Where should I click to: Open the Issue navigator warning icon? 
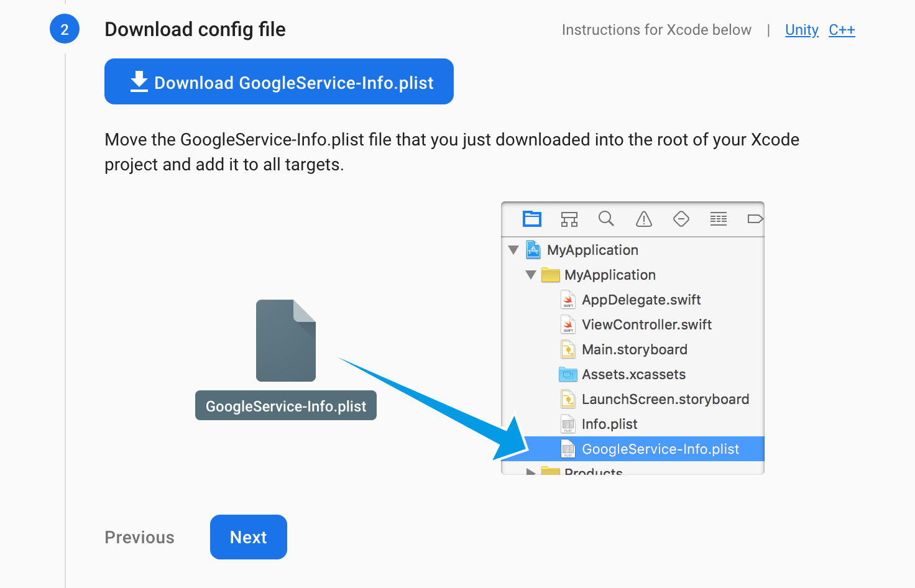643,219
